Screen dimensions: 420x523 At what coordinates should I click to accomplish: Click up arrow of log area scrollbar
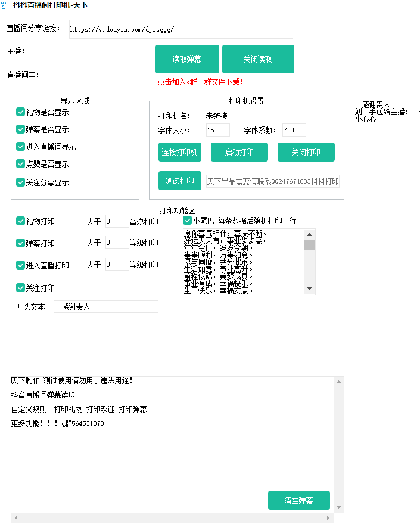pos(338,382)
